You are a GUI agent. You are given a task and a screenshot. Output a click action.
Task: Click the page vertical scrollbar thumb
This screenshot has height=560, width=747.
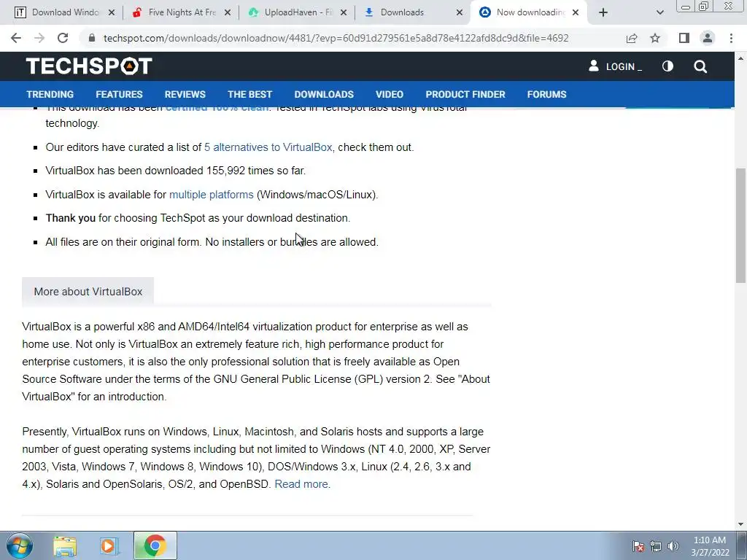tap(741, 225)
